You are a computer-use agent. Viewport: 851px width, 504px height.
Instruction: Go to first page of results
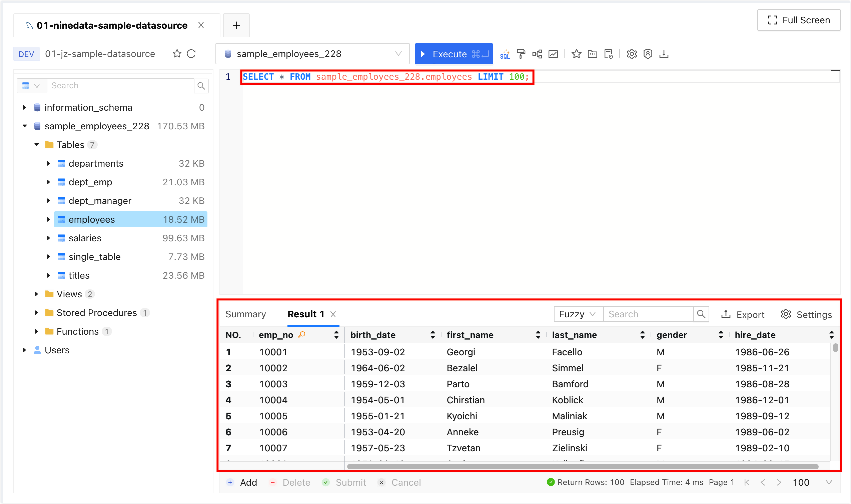coord(747,482)
